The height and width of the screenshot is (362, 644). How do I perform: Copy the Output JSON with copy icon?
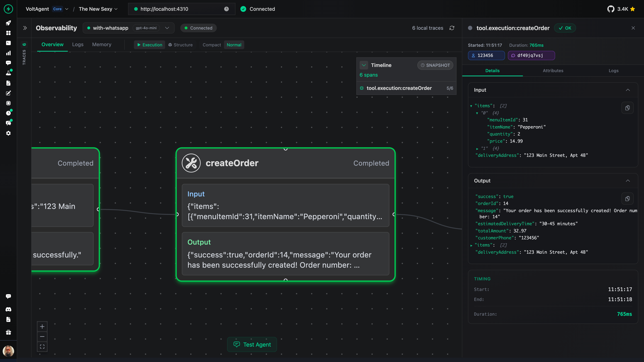point(627,199)
